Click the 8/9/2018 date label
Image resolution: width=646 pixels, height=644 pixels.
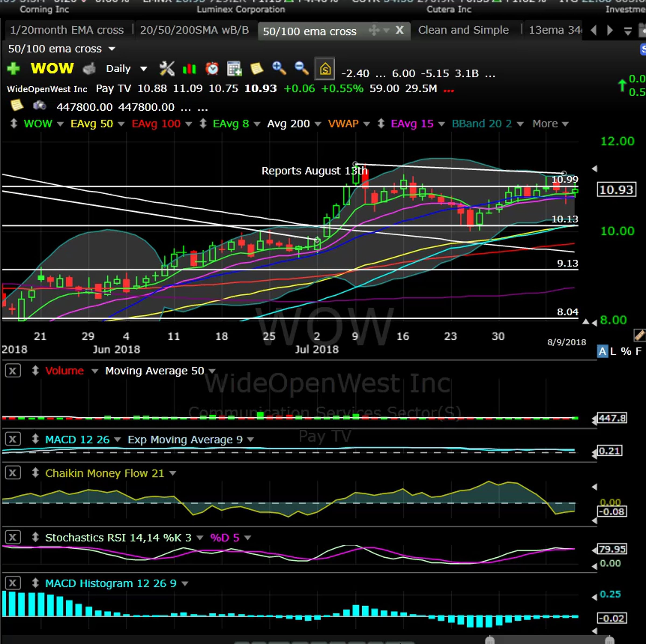click(566, 342)
